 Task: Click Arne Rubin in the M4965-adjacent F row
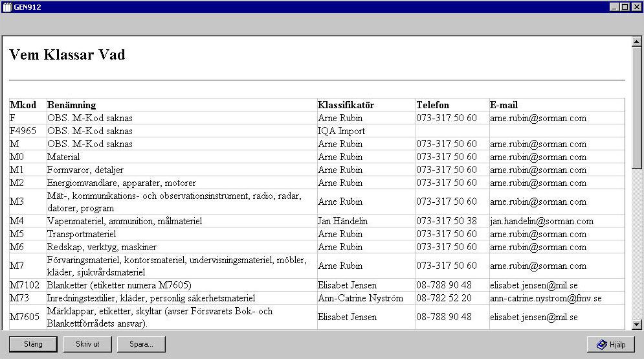(340, 118)
